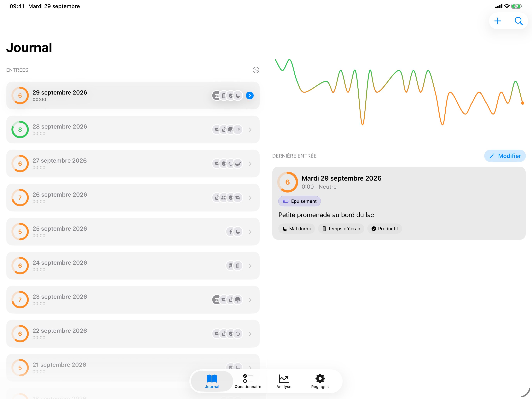Viewport: 532px width, 399px height.
Task: Tap the plus icon to add entry
Action: [498, 21]
